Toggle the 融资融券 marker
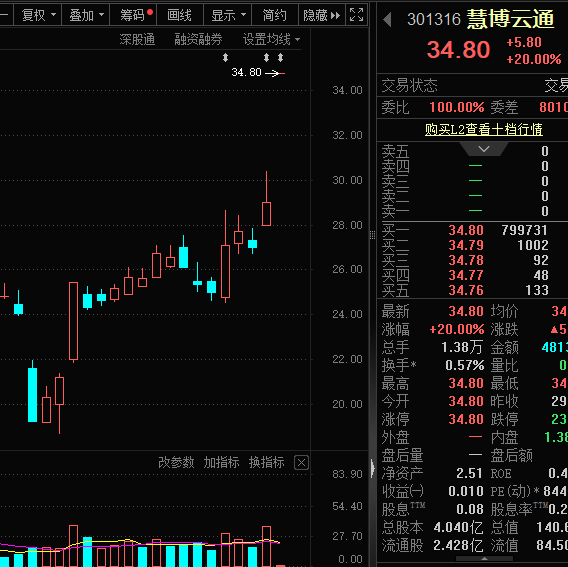Screen dimensions: 568x567 coord(198,39)
